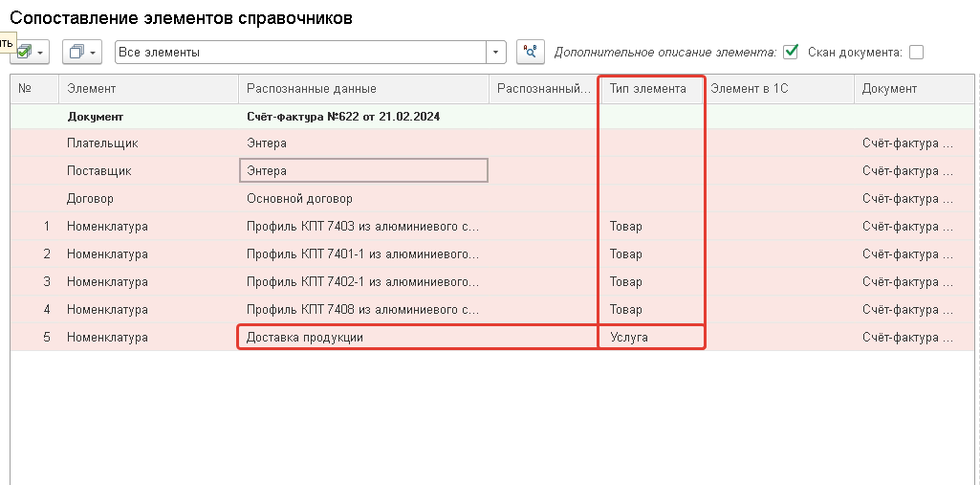This screenshot has height=485, width=980.
Task: Click the empty 'Элемент в 1С' cell for Доставка продукции
Action: 779,338
